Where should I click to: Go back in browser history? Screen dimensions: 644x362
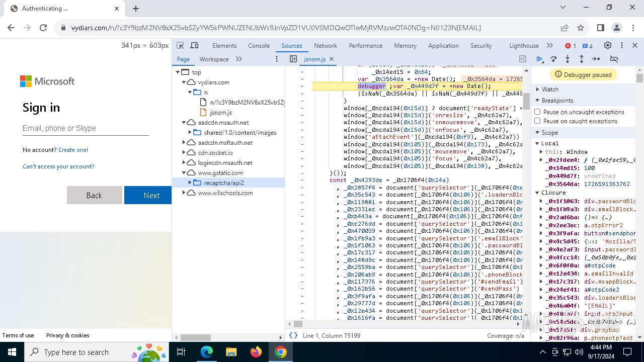[x=11, y=28]
